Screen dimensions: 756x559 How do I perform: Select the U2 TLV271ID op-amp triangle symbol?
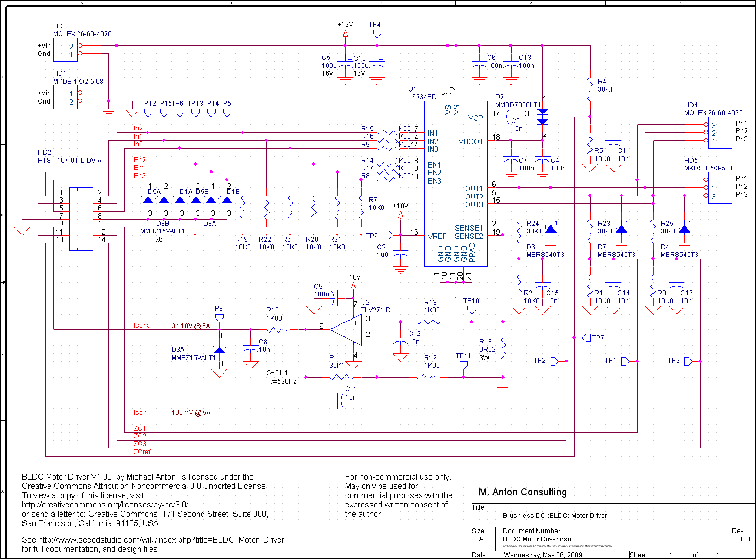[x=346, y=330]
